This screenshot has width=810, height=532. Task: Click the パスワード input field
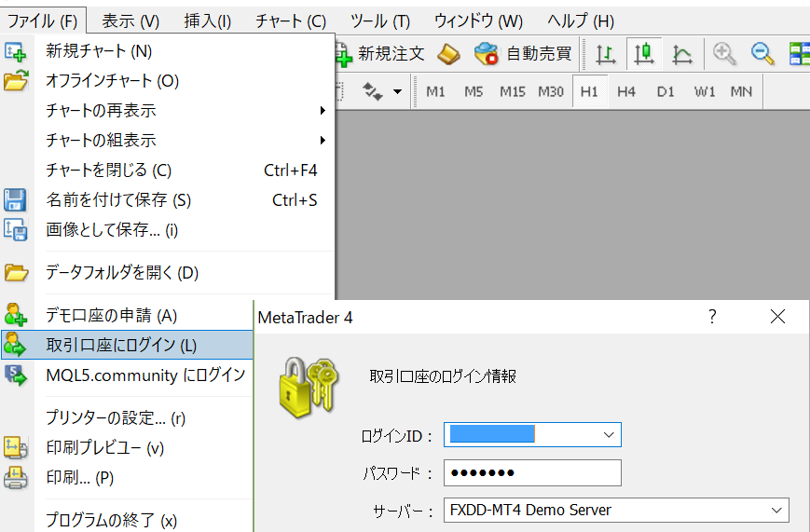pyautogui.click(x=532, y=472)
